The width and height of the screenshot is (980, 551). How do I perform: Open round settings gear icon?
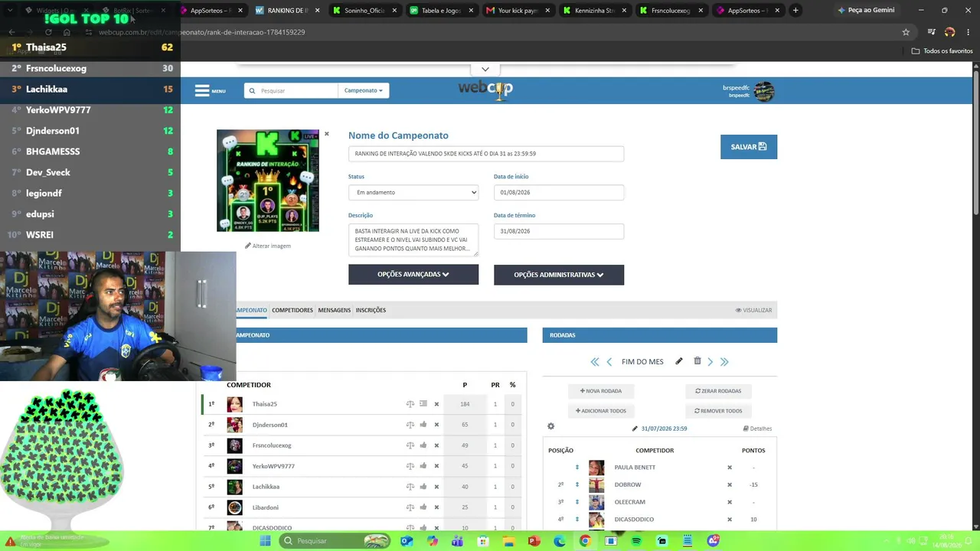coord(550,426)
